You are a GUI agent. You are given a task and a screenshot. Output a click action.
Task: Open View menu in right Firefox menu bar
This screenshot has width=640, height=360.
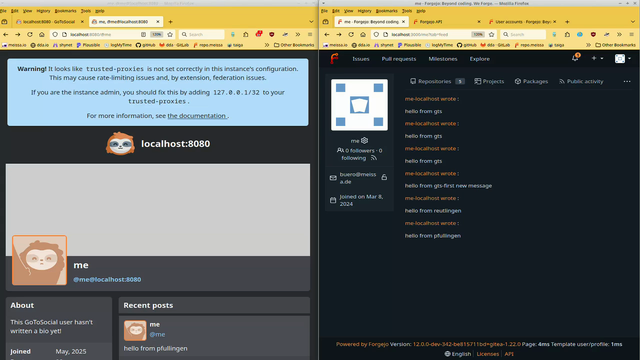tap(348, 11)
